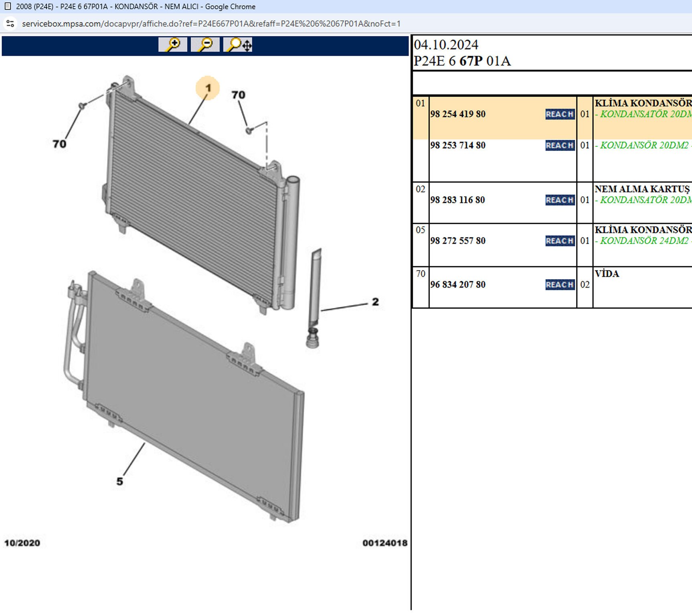Select highlighted callout 1 on the diagram
Viewport: 692px width, 616px height.
point(208,88)
